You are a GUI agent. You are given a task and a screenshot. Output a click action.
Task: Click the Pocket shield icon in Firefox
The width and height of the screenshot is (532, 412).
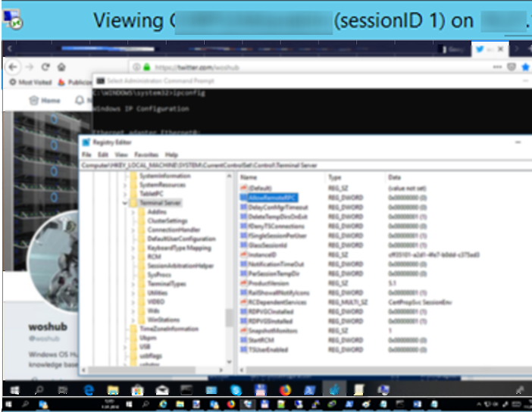512,67
